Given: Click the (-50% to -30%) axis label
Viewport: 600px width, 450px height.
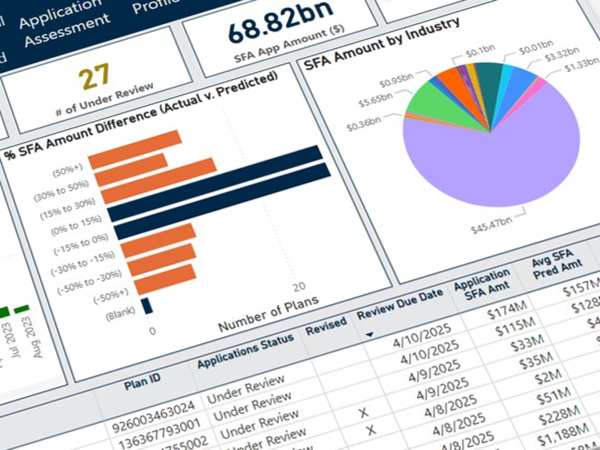Looking at the screenshot, I should (x=89, y=282).
